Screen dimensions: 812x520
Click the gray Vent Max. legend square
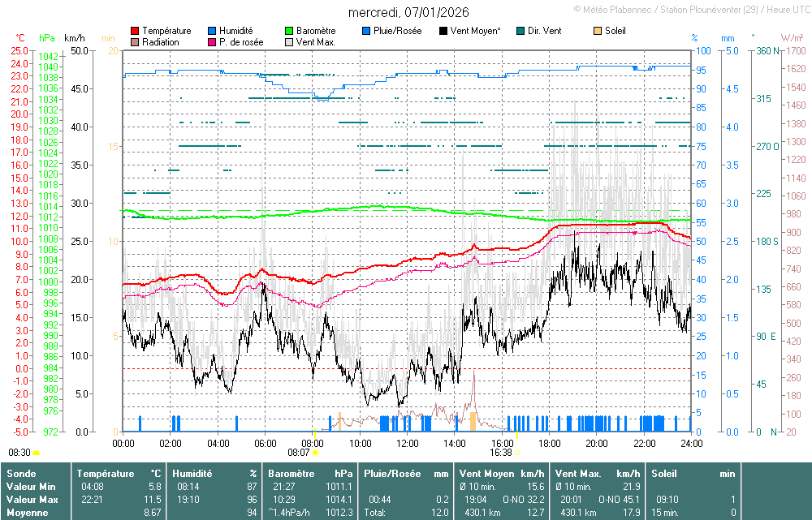[x=289, y=42]
